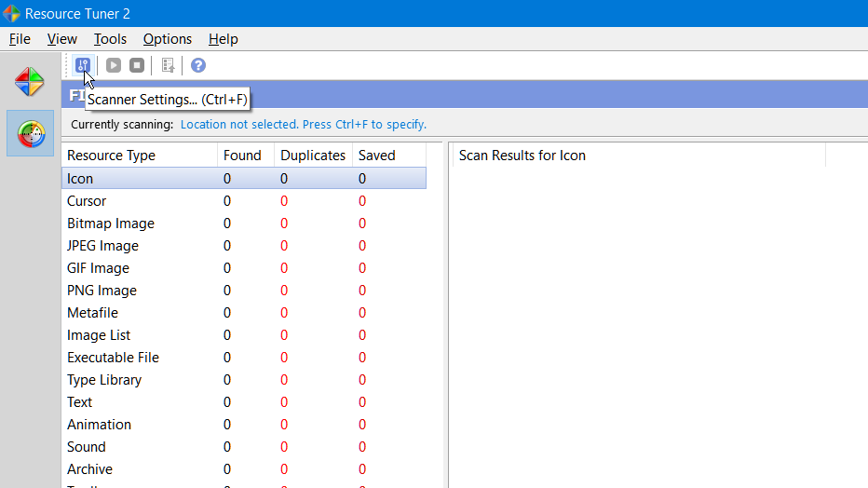The width and height of the screenshot is (868, 488).
Task: Select the File Scanner sidebar icon
Action: tap(31, 133)
